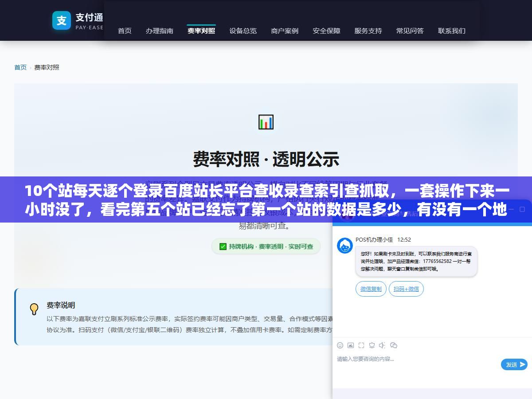Open the 首页 navigation item
The image size is (532, 399).
pyautogui.click(x=125, y=31)
